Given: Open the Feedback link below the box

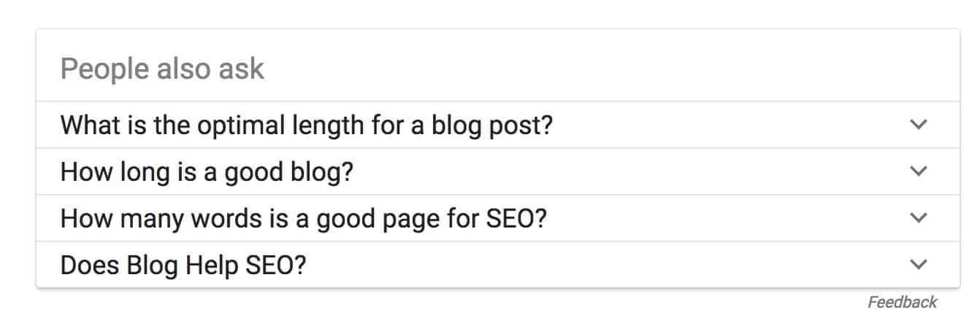Looking at the screenshot, I should pos(902,302).
